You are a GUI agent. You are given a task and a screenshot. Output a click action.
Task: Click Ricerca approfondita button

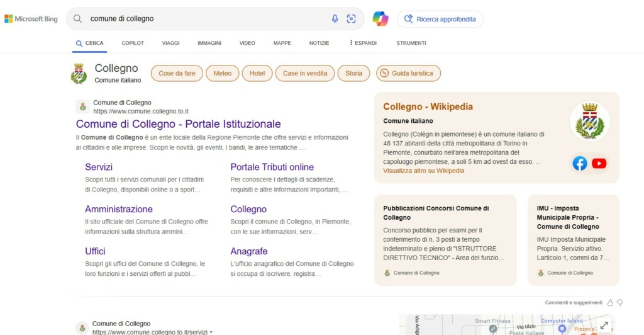coord(440,19)
